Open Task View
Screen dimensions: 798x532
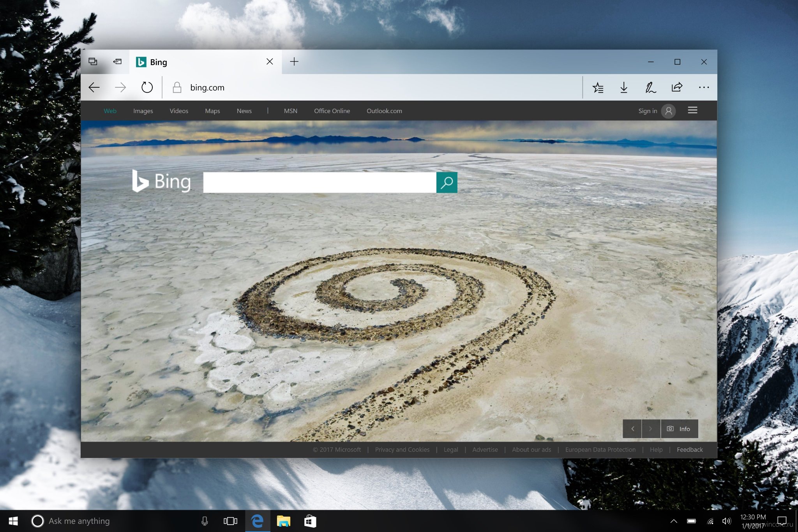pos(230,521)
